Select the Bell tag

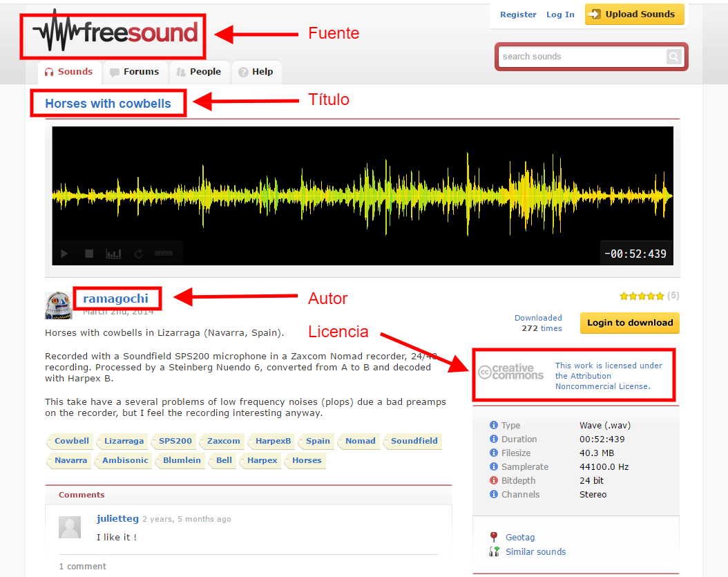pyautogui.click(x=222, y=460)
